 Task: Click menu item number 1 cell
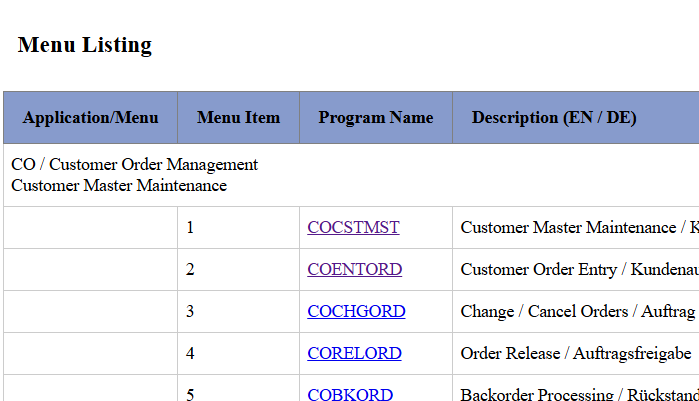click(x=238, y=228)
